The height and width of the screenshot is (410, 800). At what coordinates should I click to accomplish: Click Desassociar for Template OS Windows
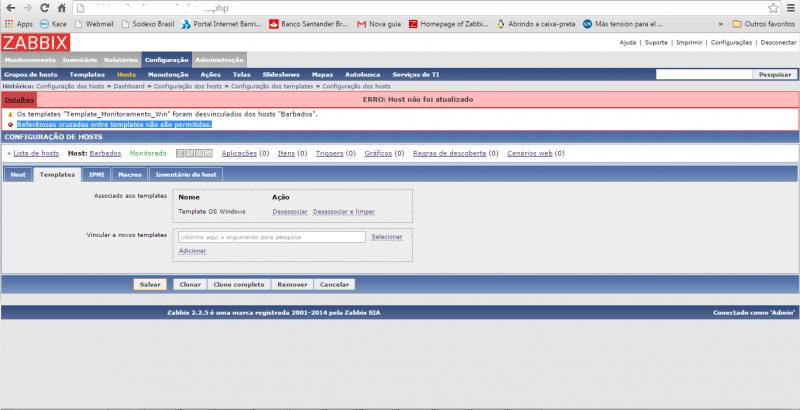(290, 212)
